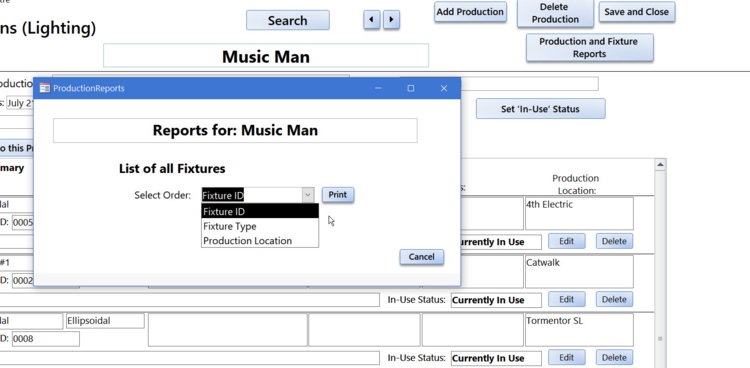Open Production and Fixture Reports
The width and height of the screenshot is (750, 368).
589,47
